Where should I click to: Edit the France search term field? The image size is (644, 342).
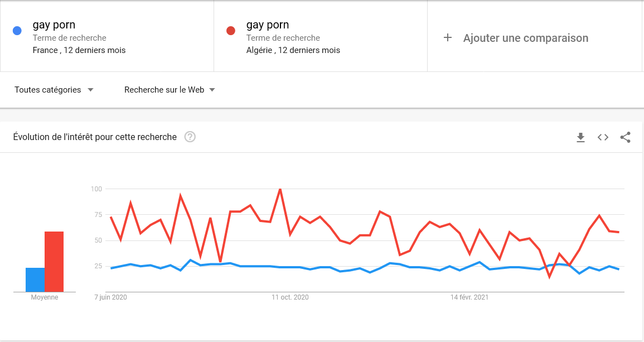pyautogui.click(x=54, y=25)
